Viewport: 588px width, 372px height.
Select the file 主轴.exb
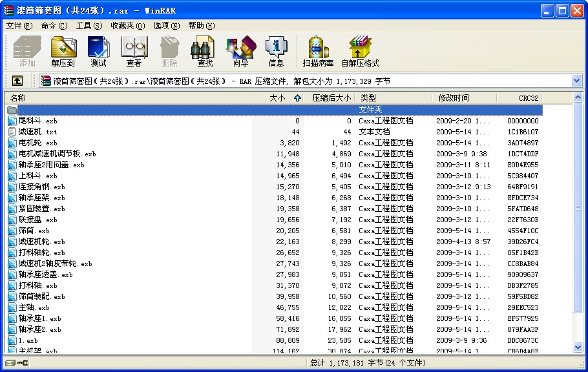[x=34, y=307]
